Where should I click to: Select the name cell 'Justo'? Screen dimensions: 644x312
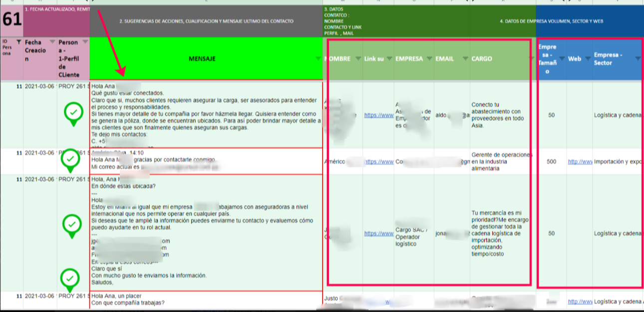[x=343, y=300]
